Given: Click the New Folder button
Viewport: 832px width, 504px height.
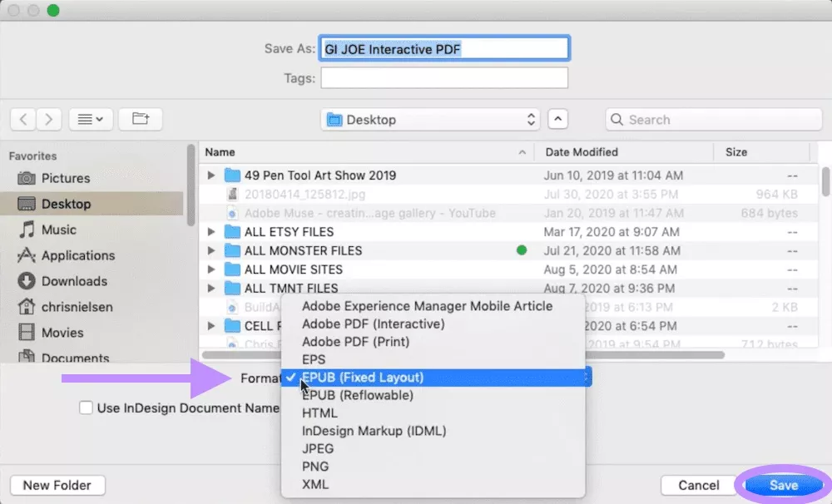Looking at the screenshot, I should point(57,485).
